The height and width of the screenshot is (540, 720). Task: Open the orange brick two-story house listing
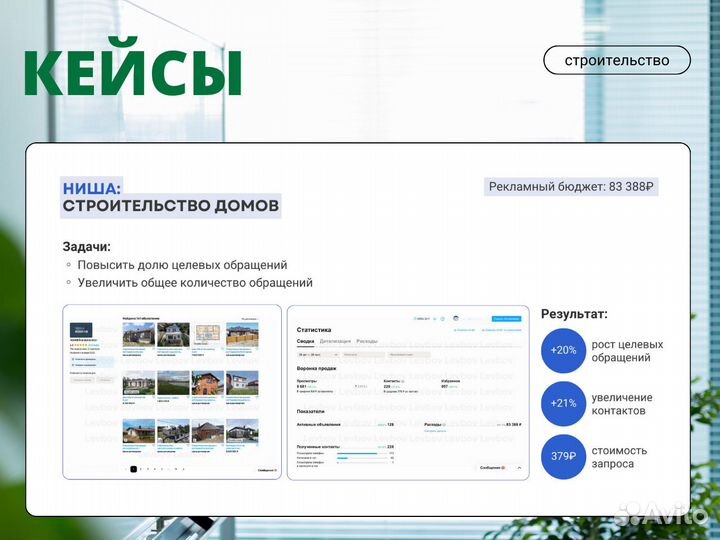(x=208, y=383)
